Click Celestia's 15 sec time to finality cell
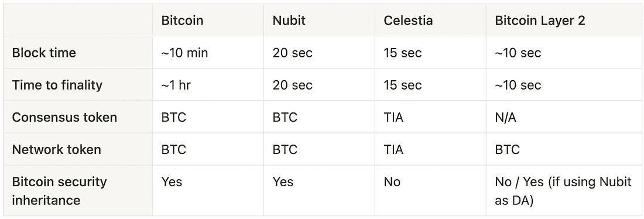 tap(403, 85)
